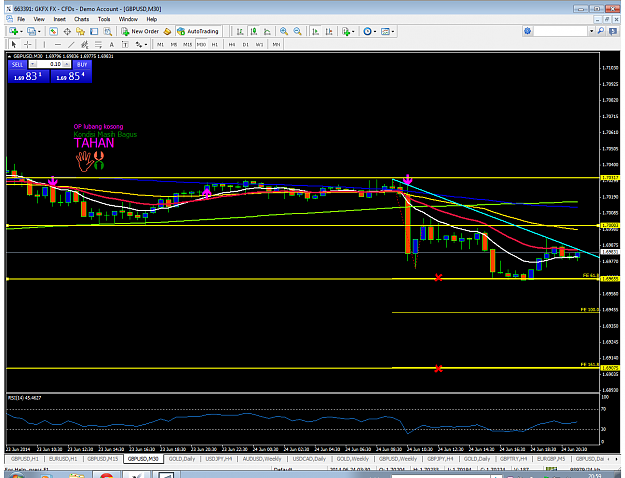Toggle the Terminal panel icon

[94, 31]
